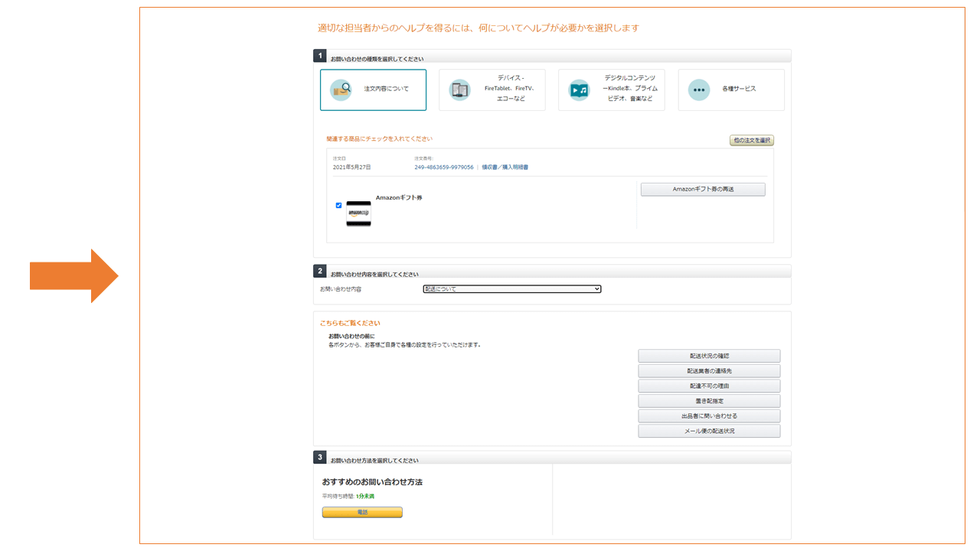Viewport: 980px width, 551px height.
Task: Open the お問い合わせ内容 dropdown
Action: point(512,289)
